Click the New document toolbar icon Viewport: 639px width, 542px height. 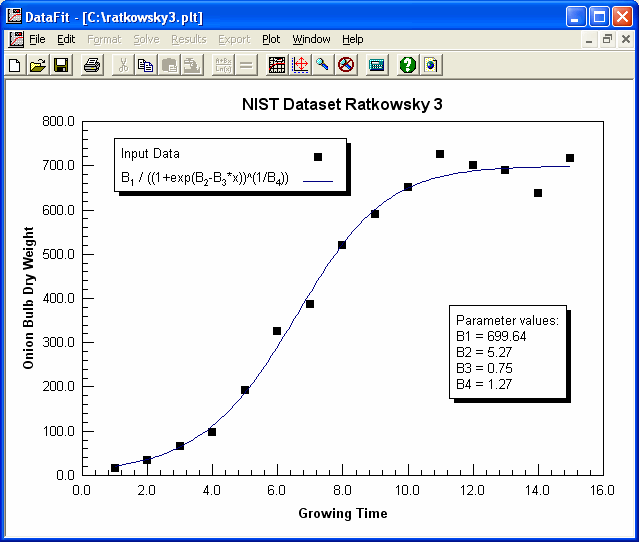coord(15,65)
